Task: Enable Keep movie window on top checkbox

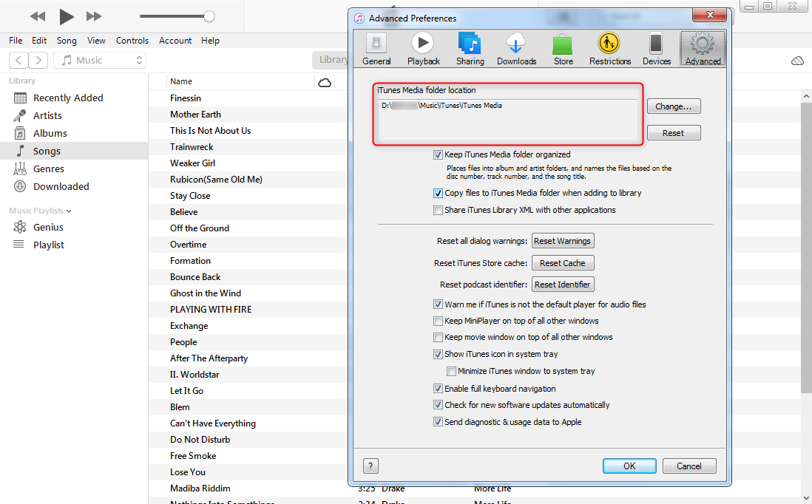Action: 438,338
